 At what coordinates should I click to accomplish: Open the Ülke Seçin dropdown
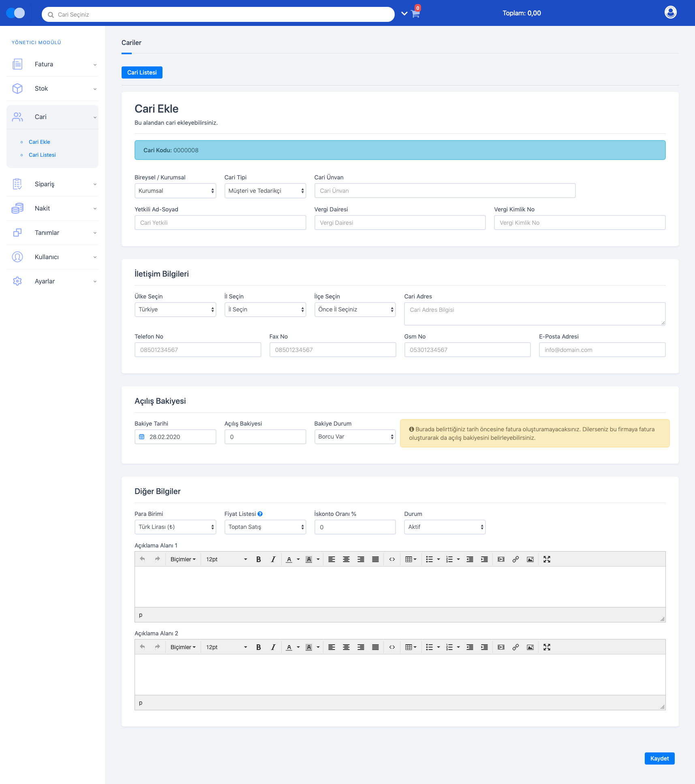coord(175,309)
